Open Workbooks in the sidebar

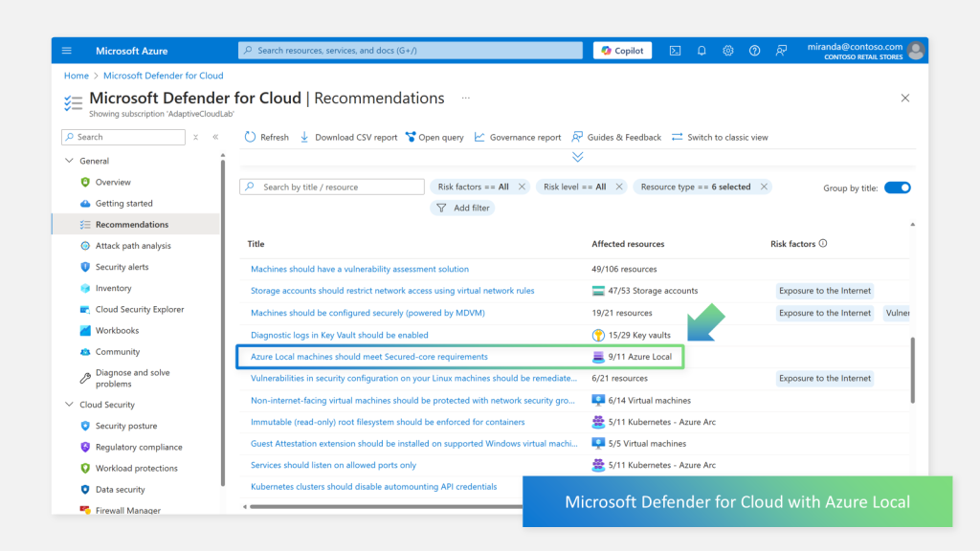point(117,330)
